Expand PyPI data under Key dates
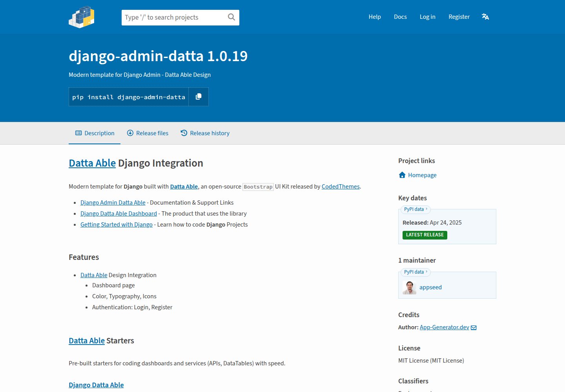Image resolution: width=565 pixels, height=392 pixels. (x=416, y=209)
